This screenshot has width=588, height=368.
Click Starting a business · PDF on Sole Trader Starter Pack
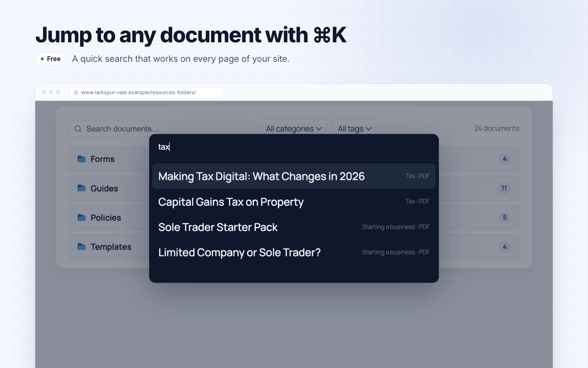pyautogui.click(x=395, y=227)
